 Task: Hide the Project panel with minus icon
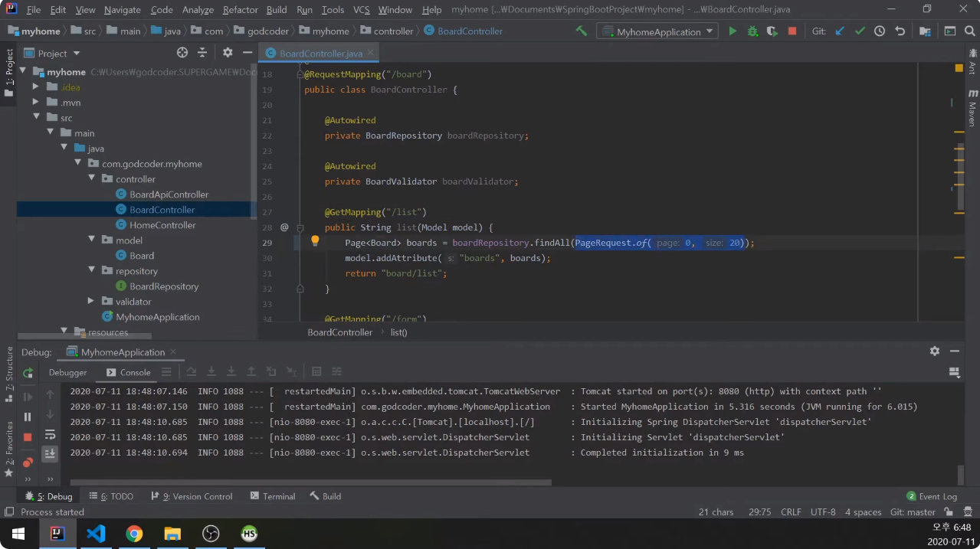pos(247,53)
